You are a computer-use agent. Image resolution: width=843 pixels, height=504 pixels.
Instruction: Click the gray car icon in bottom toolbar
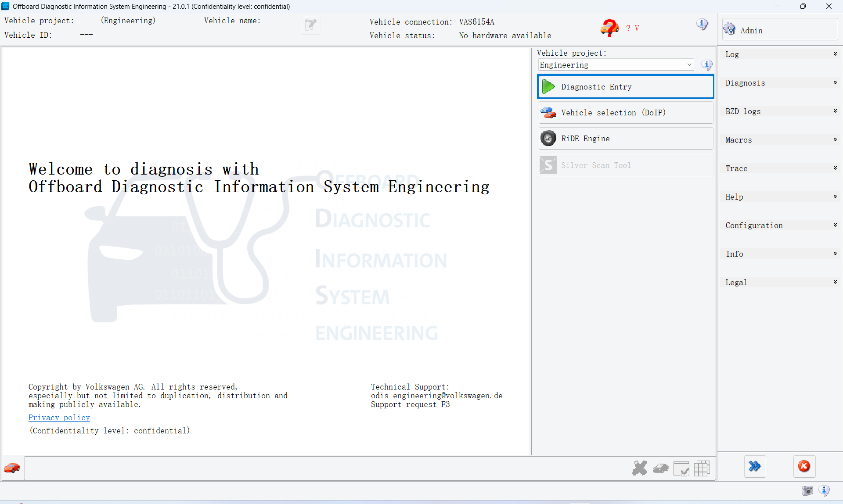pyautogui.click(x=660, y=469)
